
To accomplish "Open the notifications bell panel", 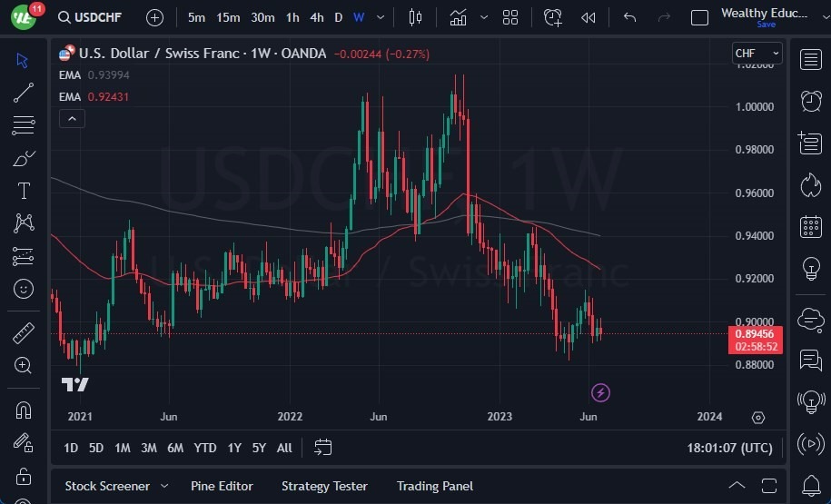I will (810, 486).
